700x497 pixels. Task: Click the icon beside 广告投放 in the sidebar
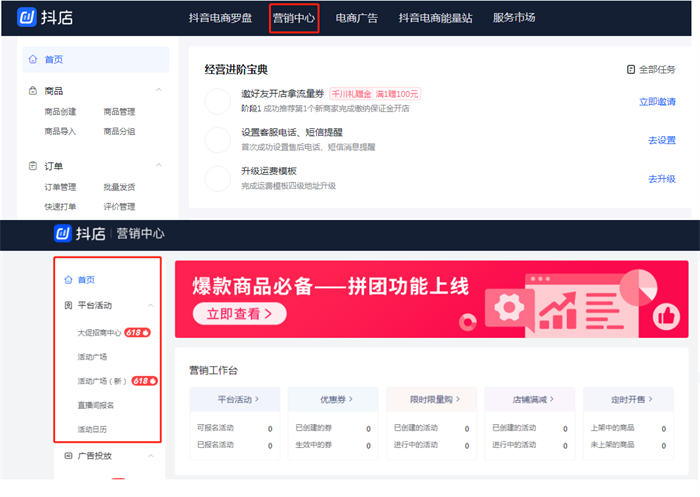68,455
